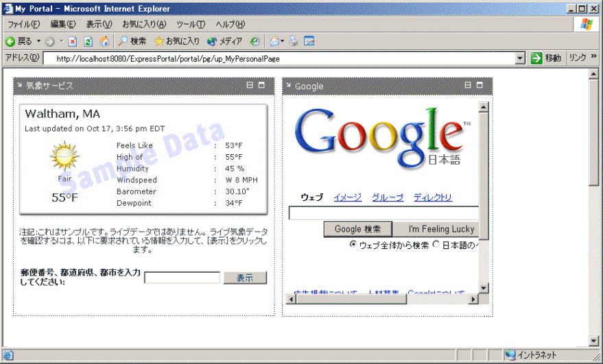The image size is (603, 364).
Task: Click the Windows flag throbber logo
Action: point(587,24)
